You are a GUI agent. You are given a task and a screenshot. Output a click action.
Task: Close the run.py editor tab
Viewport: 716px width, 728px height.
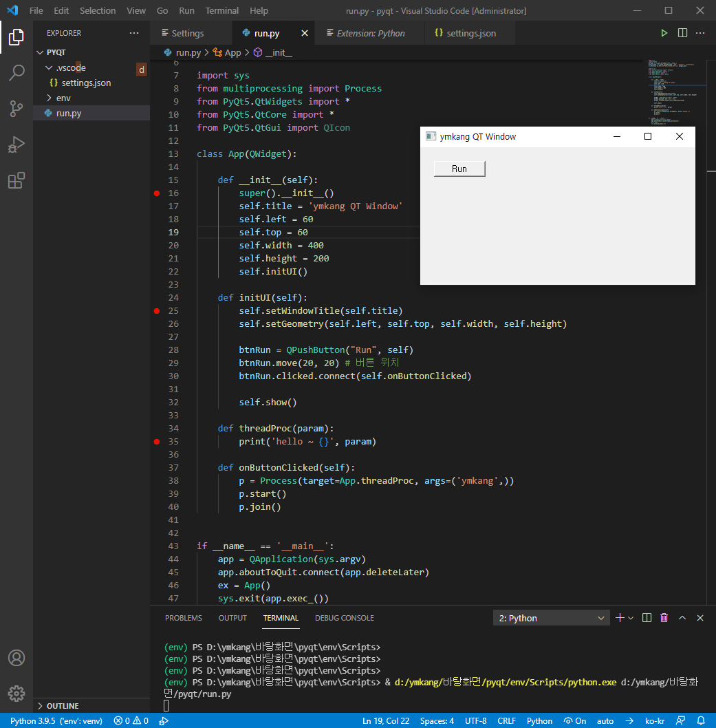point(305,33)
